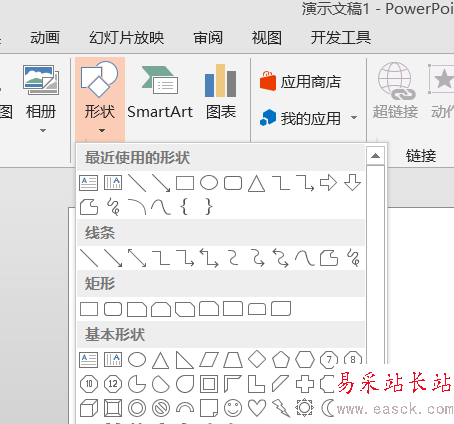Select bevel shape in 基本形状
The image size is (454, 424).
113,408
